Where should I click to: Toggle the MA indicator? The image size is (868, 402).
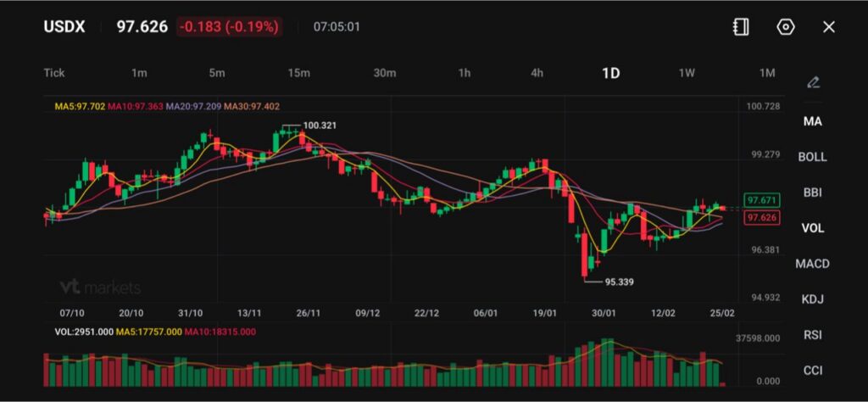tap(812, 121)
